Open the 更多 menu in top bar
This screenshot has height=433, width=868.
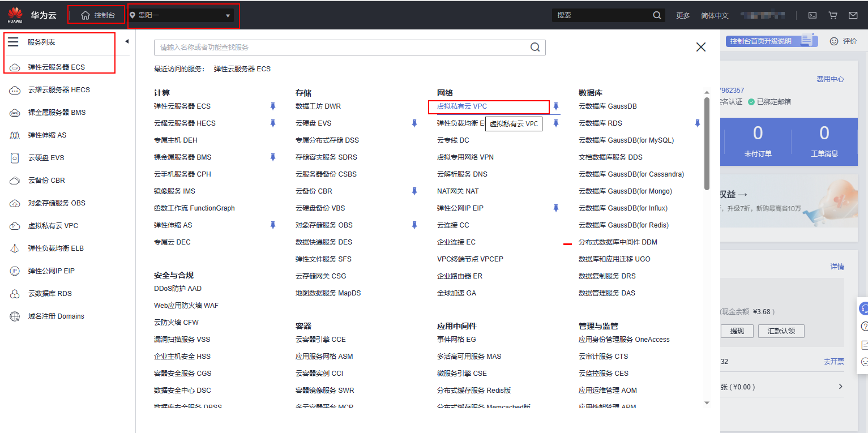pyautogui.click(x=683, y=15)
